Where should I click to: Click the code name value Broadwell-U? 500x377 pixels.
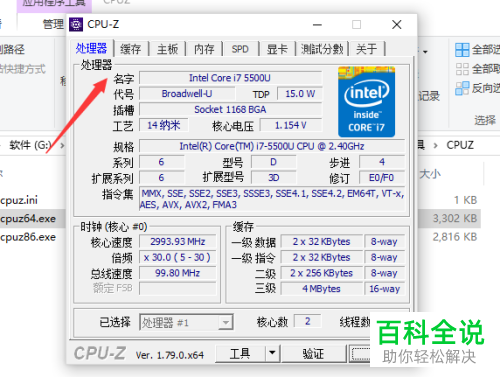click(x=187, y=94)
